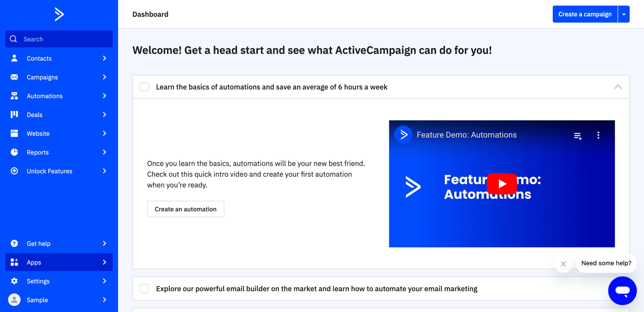Open the video's three-dot options menu
Viewport: 644px width, 312px height.
(598, 135)
